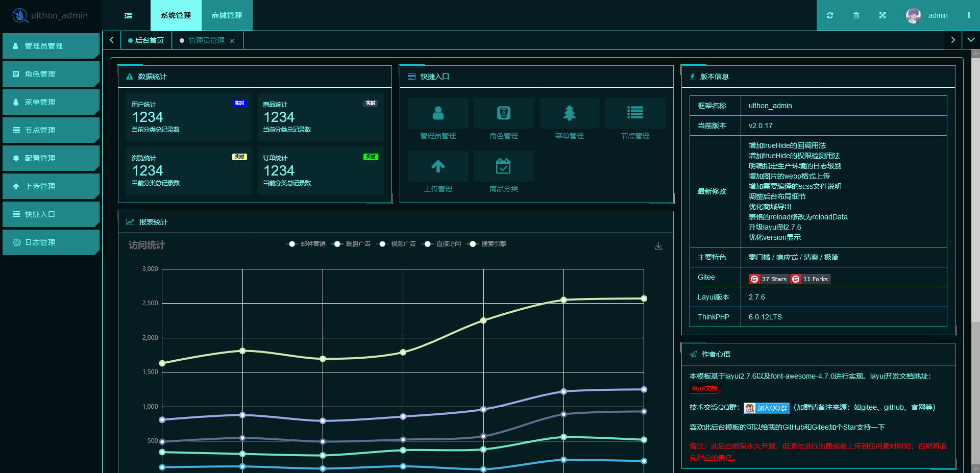
Task: Toggle 视频广告 series in chart legend
Action: click(x=396, y=244)
